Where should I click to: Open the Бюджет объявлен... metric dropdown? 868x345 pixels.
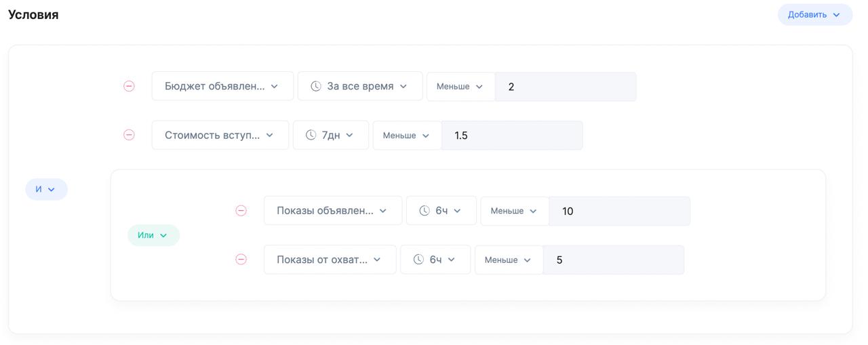pos(222,86)
